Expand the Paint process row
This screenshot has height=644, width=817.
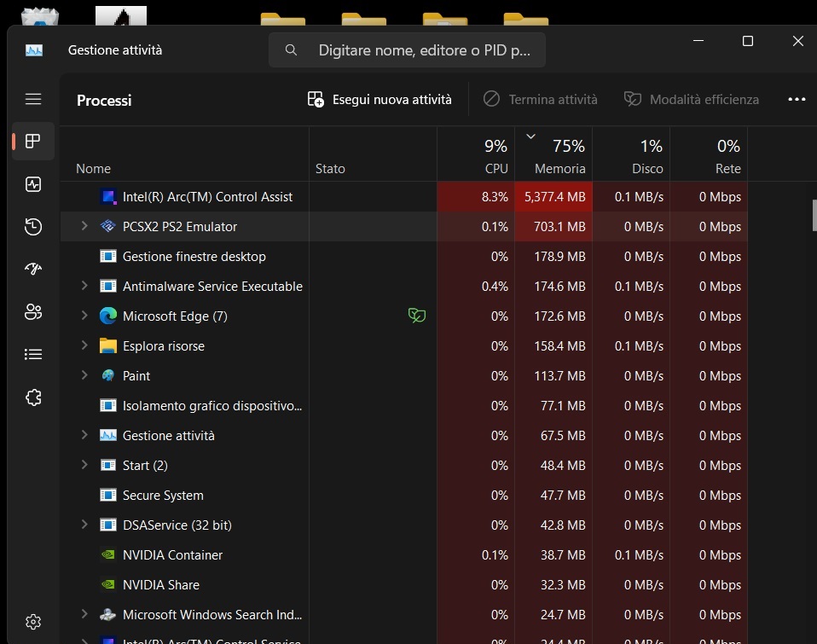coord(84,374)
